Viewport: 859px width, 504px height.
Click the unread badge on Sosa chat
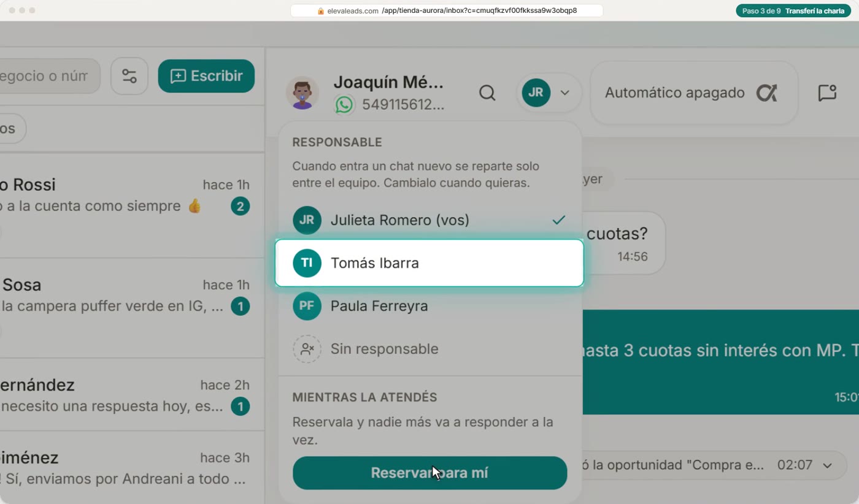[241, 306]
